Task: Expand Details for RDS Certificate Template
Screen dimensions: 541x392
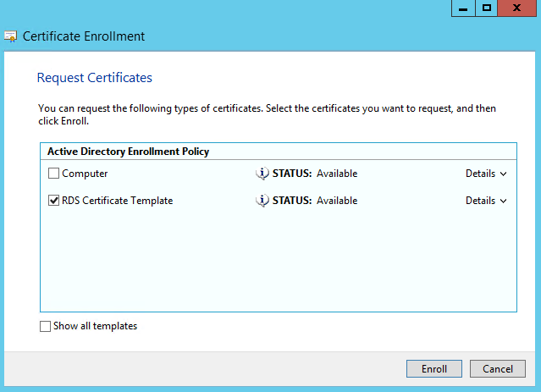Action: coord(485,201)
